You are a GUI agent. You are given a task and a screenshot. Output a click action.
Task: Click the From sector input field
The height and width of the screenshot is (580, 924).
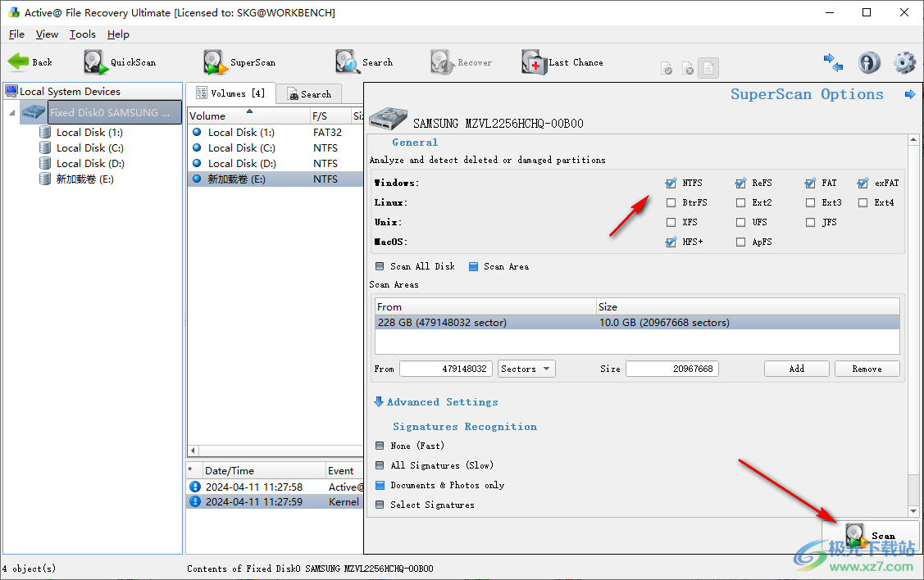tap(445, 369)
